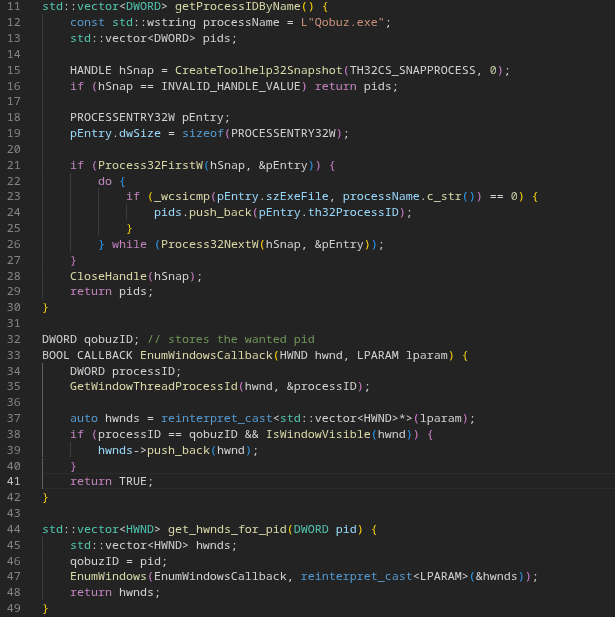This screenshot has height=617, width=615.
Task: Click IsWindowVisible on line 38
Action: click(x=318, y=434)
